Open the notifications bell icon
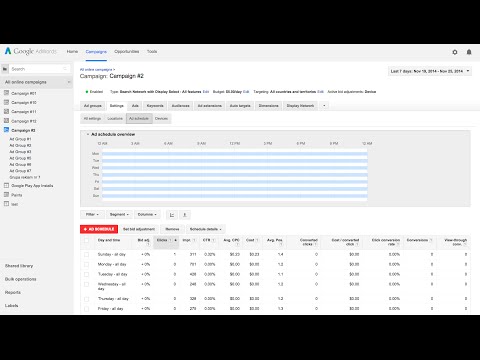The height and width of the screenshot is (360, 480). tap(469, 52)
